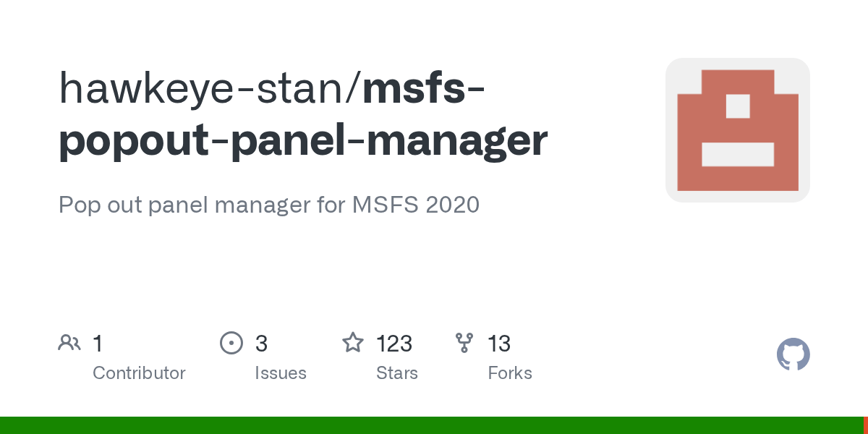This screenshot has height=434, width=868.
Task: Click the orange language bar segment
Action: pos(865,425)
